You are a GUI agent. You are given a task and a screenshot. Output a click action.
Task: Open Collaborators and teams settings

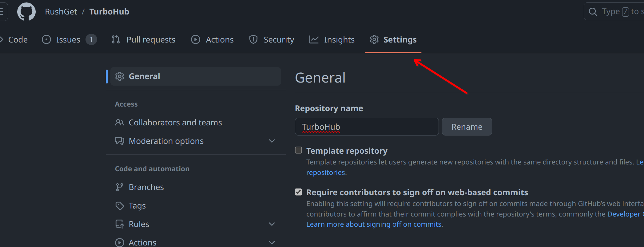tap(196, 123)
